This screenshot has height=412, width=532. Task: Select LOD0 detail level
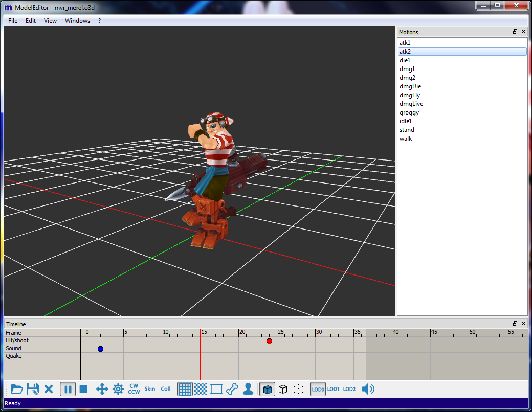318,390
